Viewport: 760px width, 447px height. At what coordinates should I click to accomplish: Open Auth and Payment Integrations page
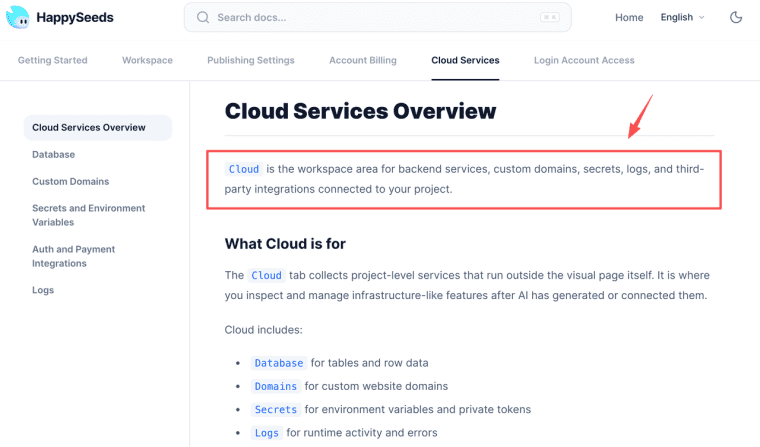74,256
